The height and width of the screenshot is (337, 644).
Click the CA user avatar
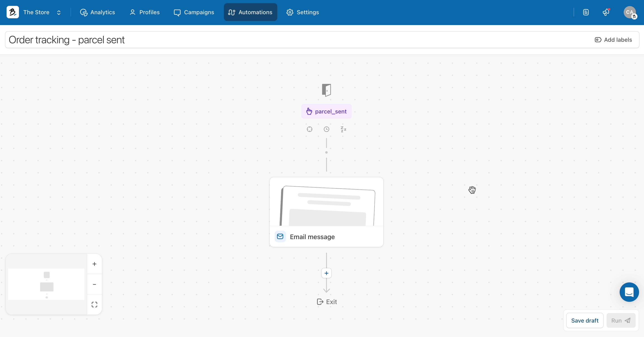630,12
